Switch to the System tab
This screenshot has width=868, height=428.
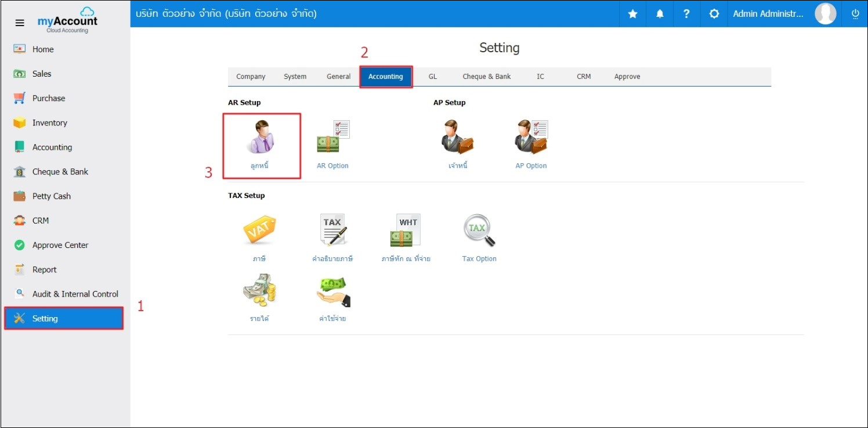coord(295,77)
